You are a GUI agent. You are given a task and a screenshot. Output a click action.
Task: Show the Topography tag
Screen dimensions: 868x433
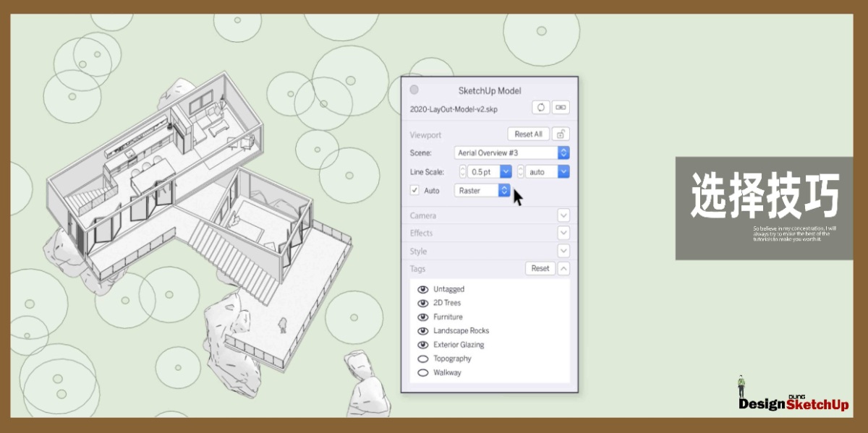point(423,359)
